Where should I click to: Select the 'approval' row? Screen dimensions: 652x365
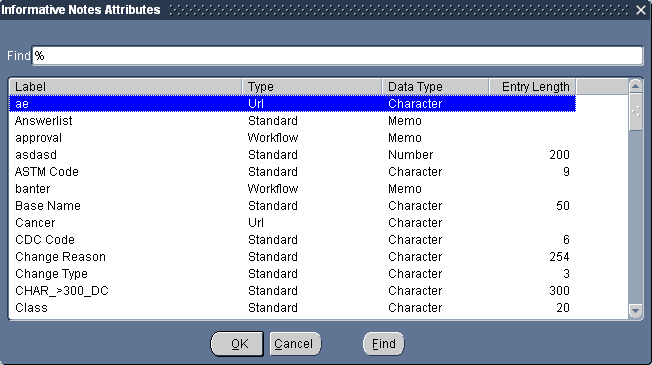(293, 138)
